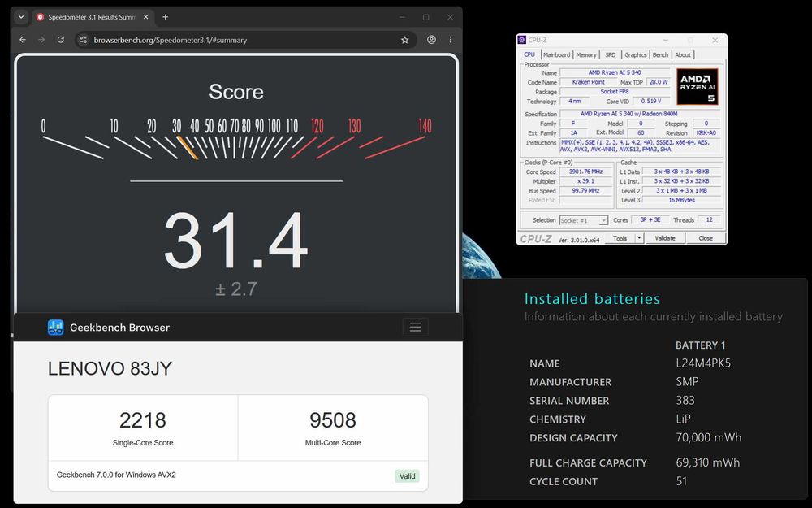Select the Speedometer 3.1 Results tab
This screenshot has width=812, height=508.
click(x=93, y=17)
